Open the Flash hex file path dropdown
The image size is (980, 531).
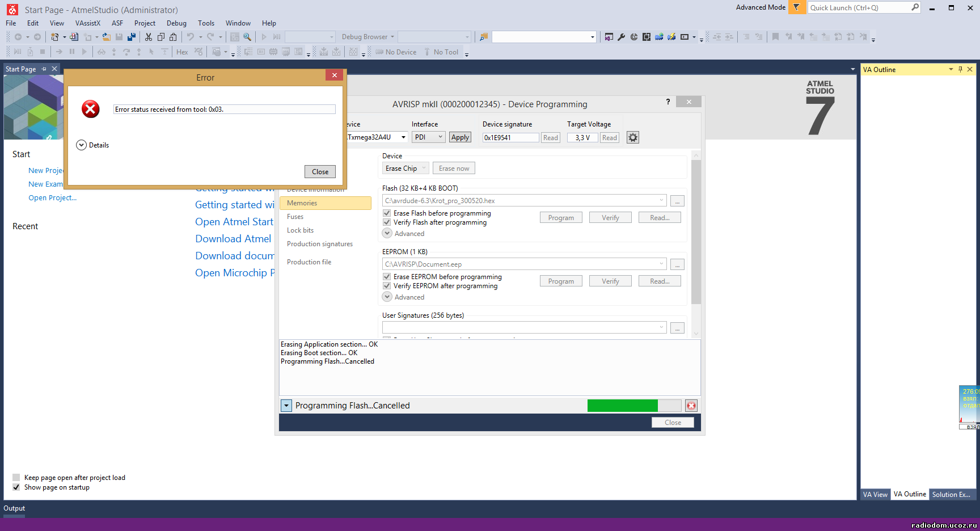(x=661, y=200)
